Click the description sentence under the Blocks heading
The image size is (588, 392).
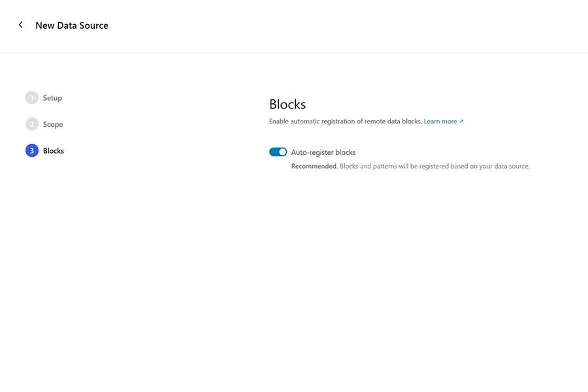(x=345, y=121)
